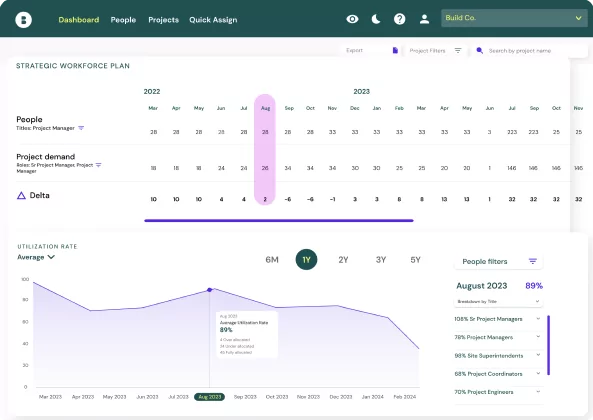Click the company logo icon
Viewport: 593px width, 420px height.
[x=23, y=20]
